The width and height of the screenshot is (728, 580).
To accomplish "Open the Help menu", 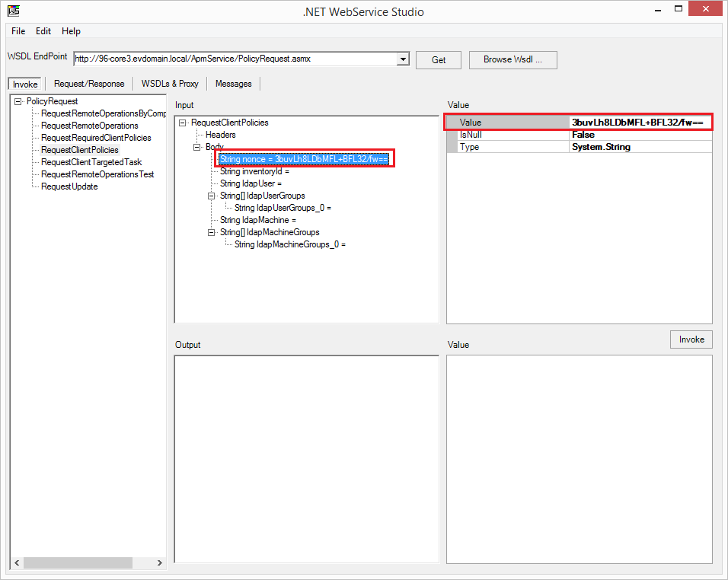I will pyautogui.click(x=71, y=31).
